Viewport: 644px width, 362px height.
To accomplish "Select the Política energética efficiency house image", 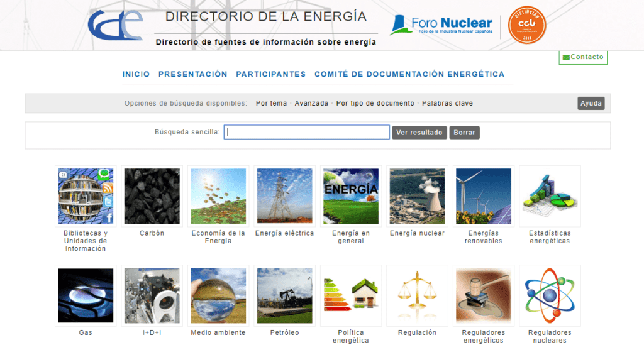I will pos(351,295).
